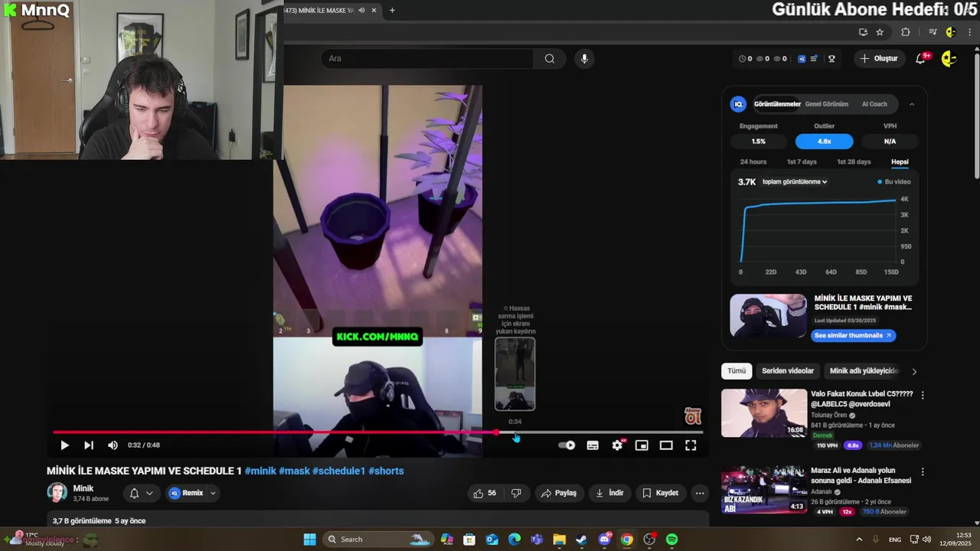
Task: Open the #minik hashtag link
Action: [260, 471]
